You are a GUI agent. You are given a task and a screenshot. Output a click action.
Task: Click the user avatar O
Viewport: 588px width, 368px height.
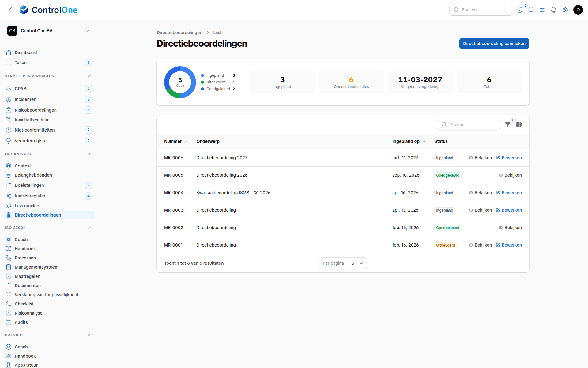pyautogui.click(x=578, y=10)
